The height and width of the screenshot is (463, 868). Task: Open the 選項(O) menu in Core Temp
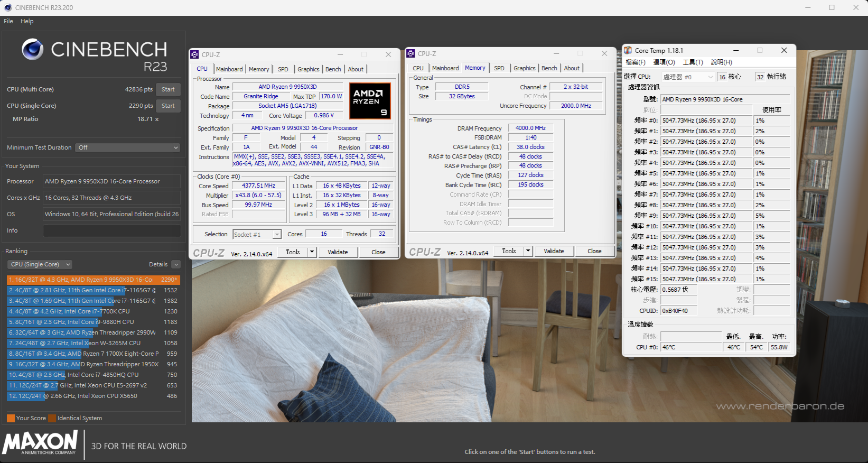664,62
